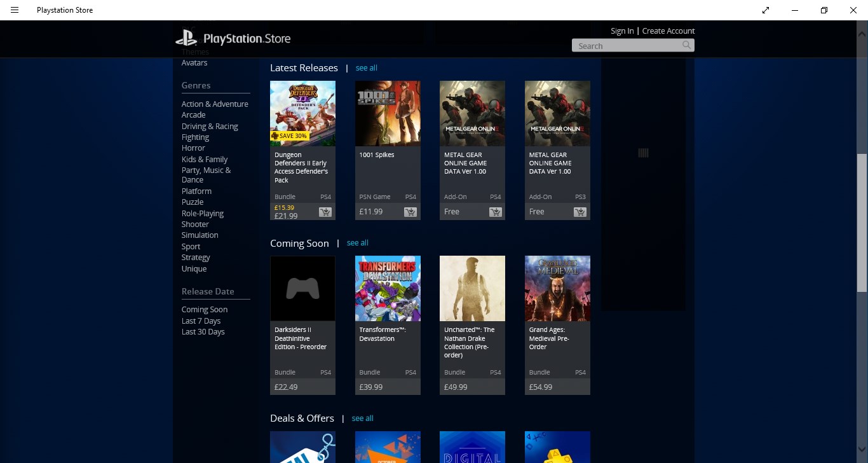
Task: See all Deals & Offers
Action: click(363, 418)
